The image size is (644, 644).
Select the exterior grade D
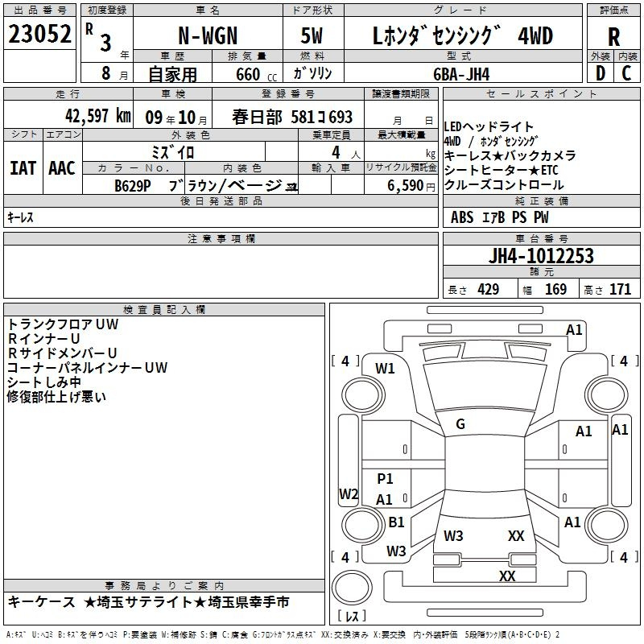(x=600, y=73)
